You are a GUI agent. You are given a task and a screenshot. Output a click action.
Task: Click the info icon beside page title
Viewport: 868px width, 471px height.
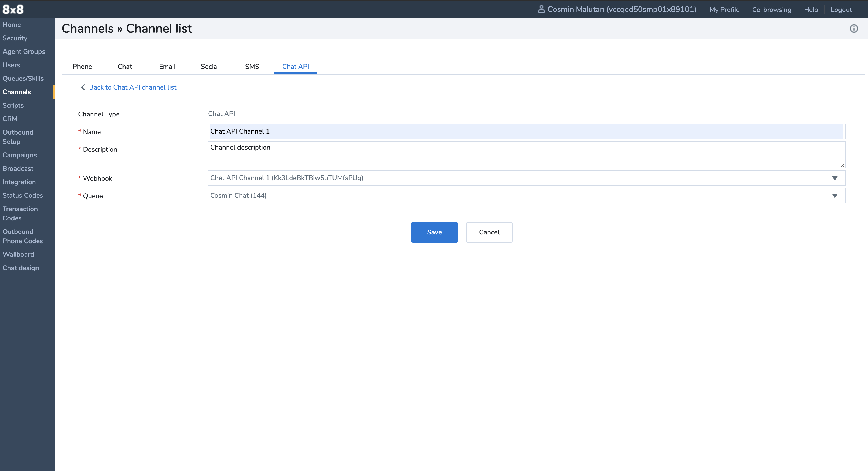853,29
